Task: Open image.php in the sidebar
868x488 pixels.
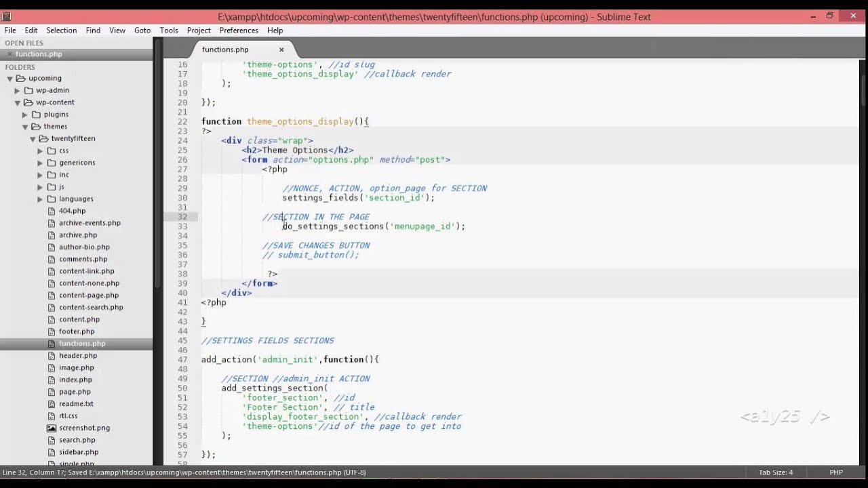Action: (77, 368)
